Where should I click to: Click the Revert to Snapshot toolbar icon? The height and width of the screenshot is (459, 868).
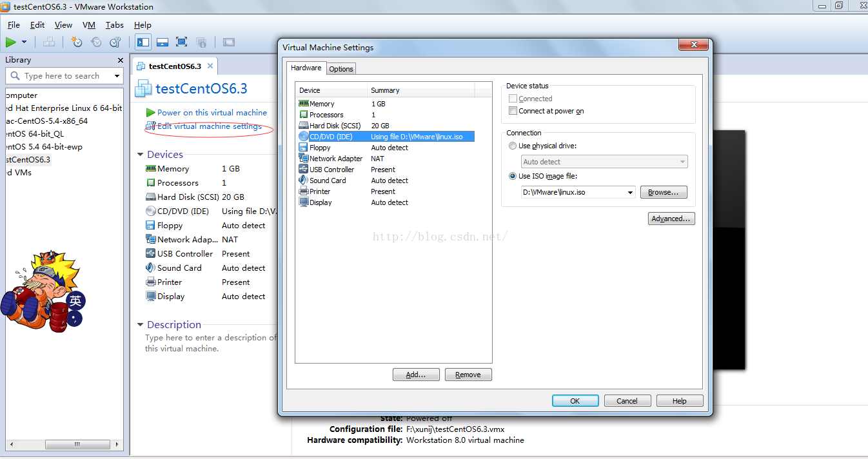point(96,42)
